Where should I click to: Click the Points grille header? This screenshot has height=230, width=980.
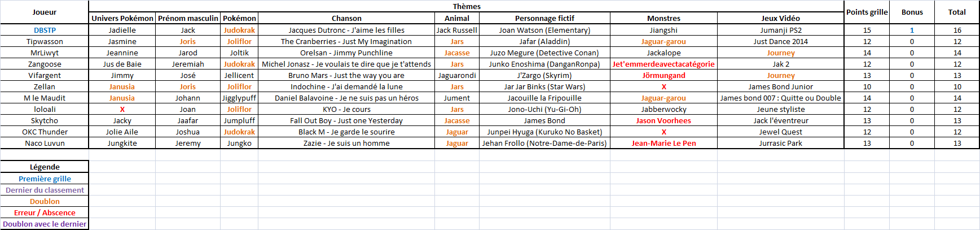pos(867,12)
